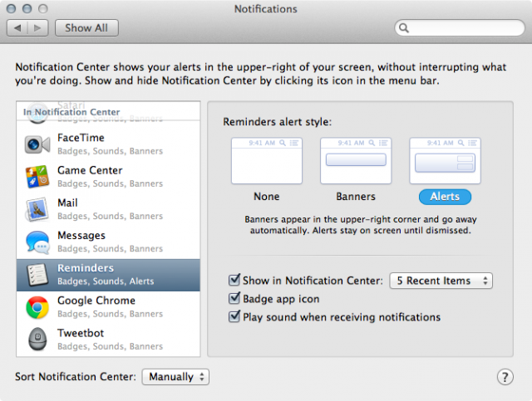
Task: Open help with the question mark button
Action: (x=505, y=377)
